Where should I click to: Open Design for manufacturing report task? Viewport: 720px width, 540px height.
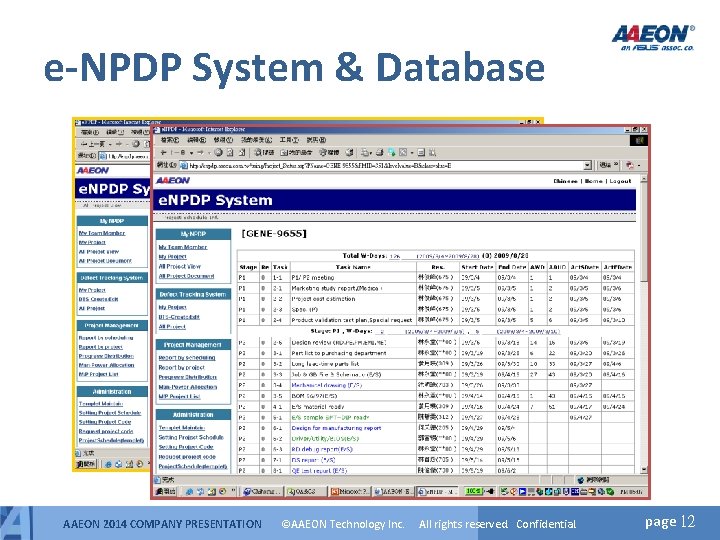coord(337,428)
